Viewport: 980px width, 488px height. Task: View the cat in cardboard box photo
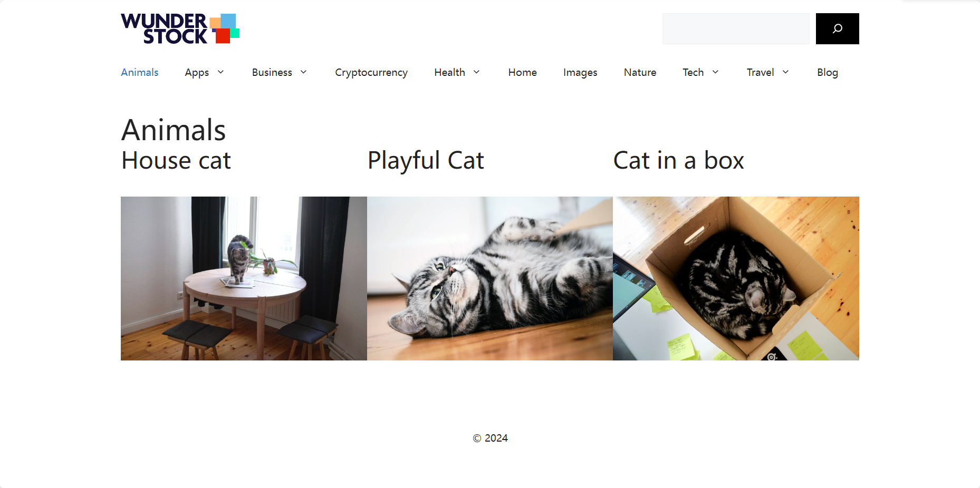pyautogui.click(x=736, y=278)
